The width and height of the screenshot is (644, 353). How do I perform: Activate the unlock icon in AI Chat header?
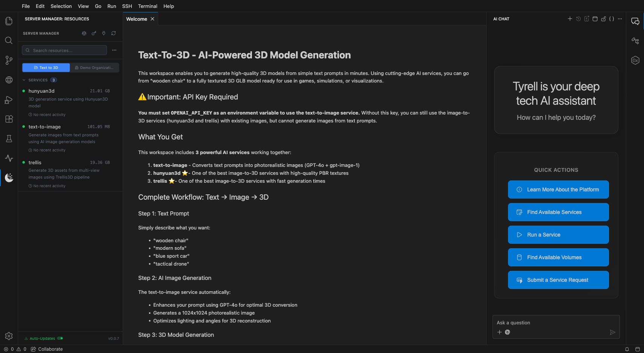tap(603, 18)
